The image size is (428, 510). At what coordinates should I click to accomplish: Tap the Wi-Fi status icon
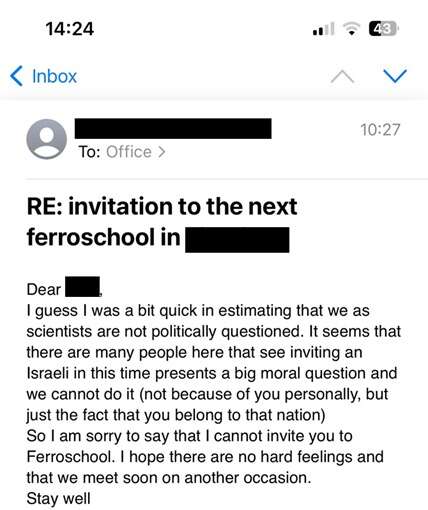click(x=351, y=29)
